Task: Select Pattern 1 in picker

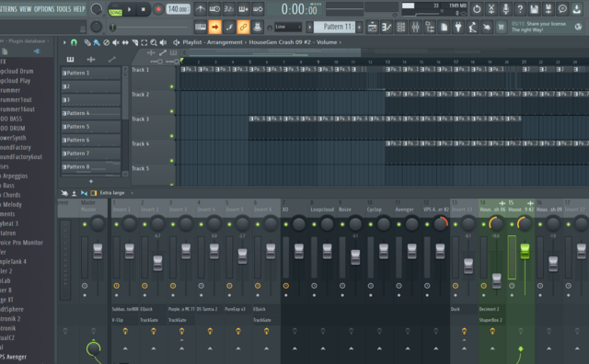Action: [90, 74]
